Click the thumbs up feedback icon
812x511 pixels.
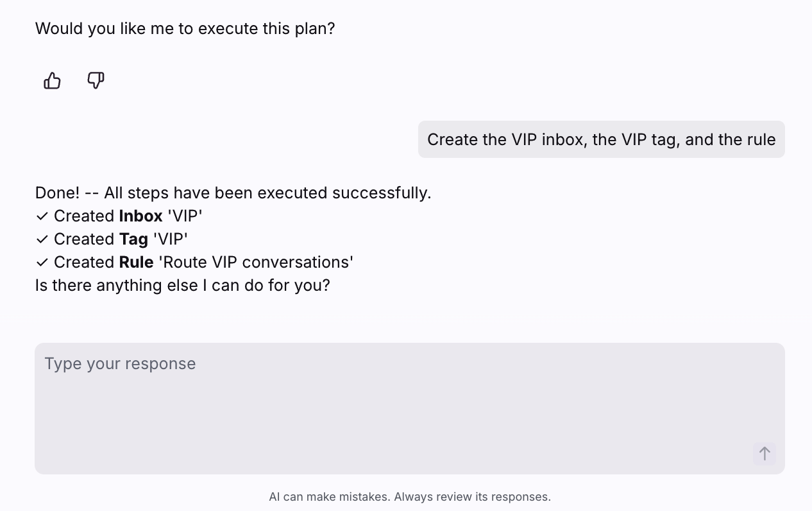(52, 81)
